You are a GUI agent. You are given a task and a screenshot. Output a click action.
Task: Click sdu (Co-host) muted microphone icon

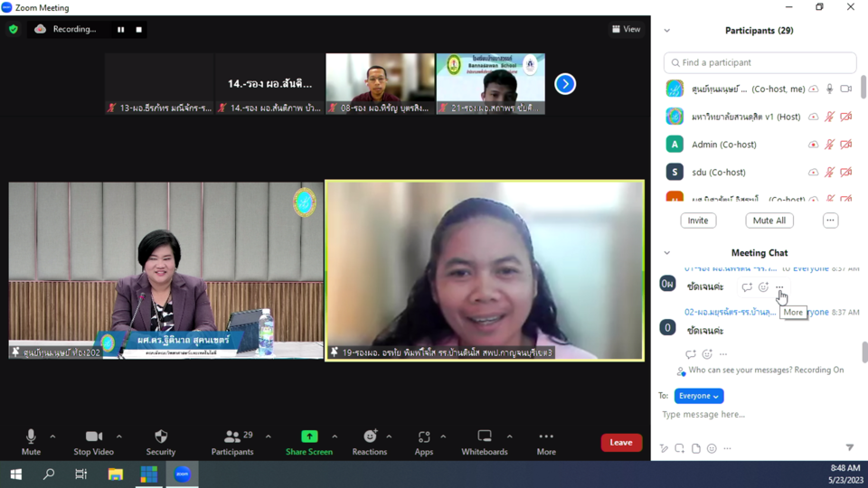829,172
